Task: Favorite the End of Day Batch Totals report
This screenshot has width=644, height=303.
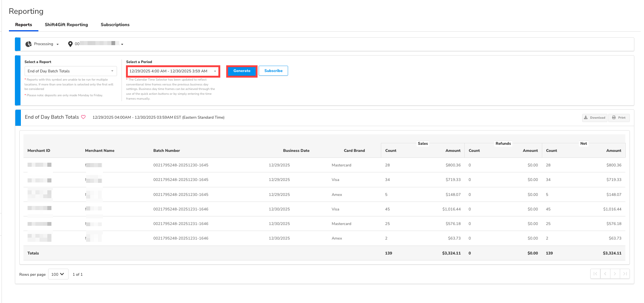Action: tap(83, 117)
